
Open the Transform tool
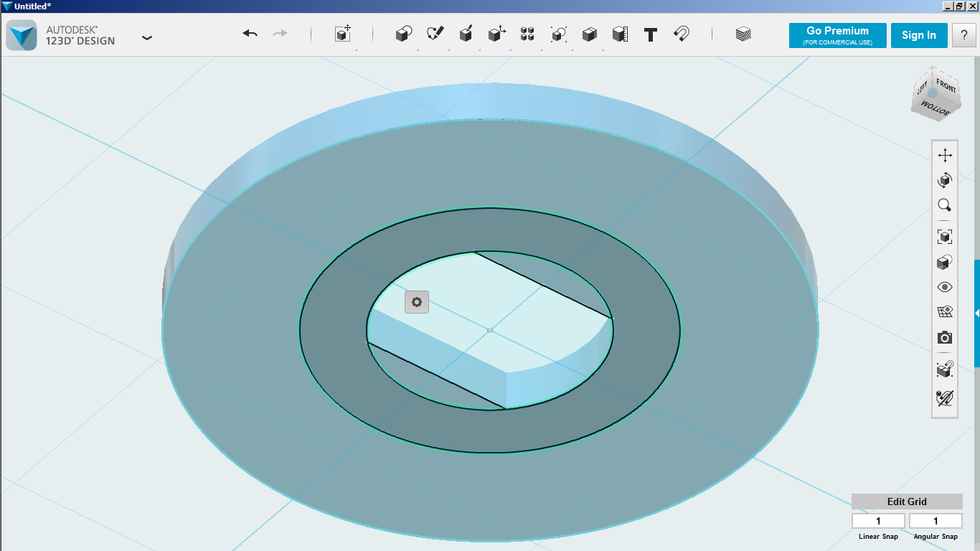click(343, 34)
